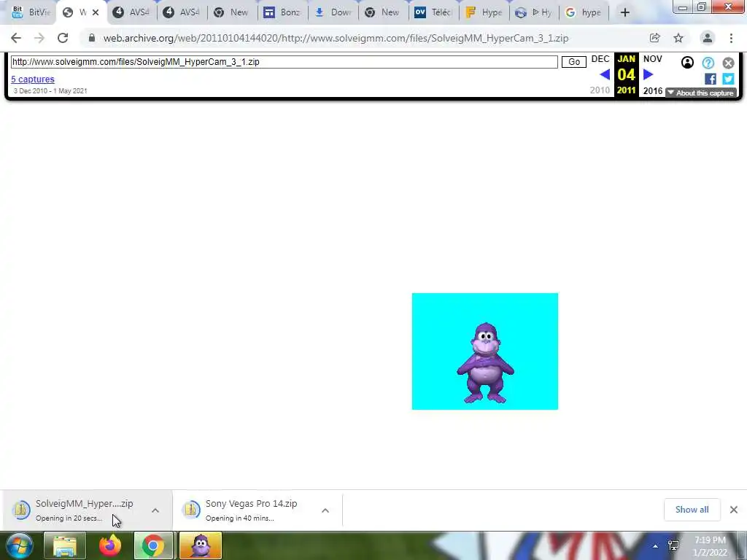Click the forward navigation arrow
Screen dimensions: 747x560
pos(39,38)
